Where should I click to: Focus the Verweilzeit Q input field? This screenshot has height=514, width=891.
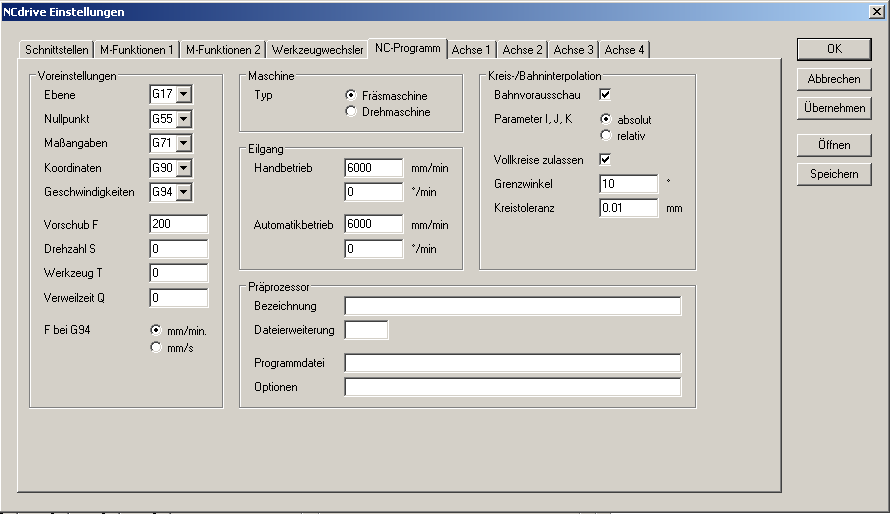(x=178, y=298)
